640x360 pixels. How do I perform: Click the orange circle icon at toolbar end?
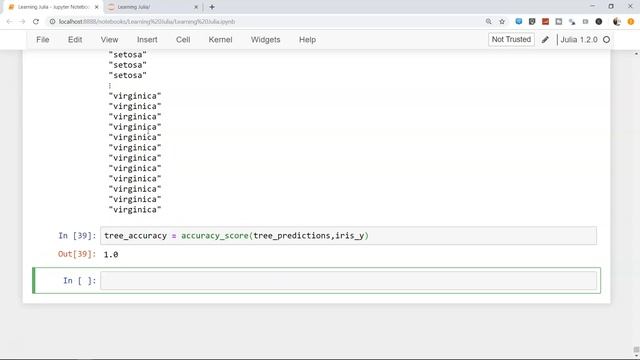[631, 22]
